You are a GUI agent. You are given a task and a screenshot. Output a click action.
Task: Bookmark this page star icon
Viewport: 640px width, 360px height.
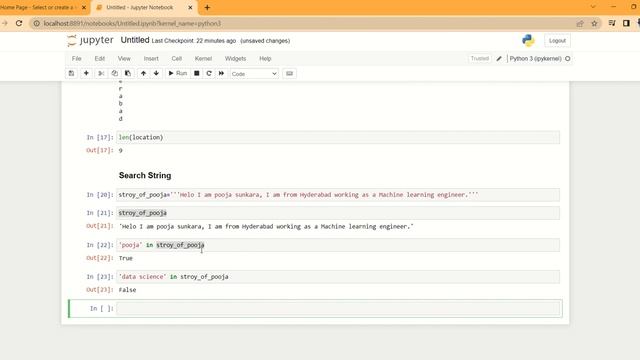(x=594, y=23)
